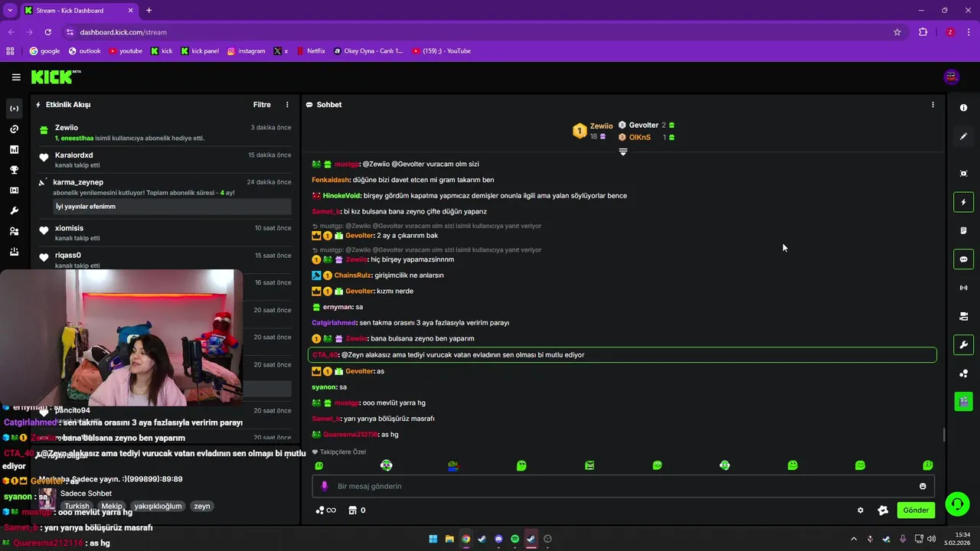
Task: Open the Okey Oyna bookmark
Action: pos(368,51)
